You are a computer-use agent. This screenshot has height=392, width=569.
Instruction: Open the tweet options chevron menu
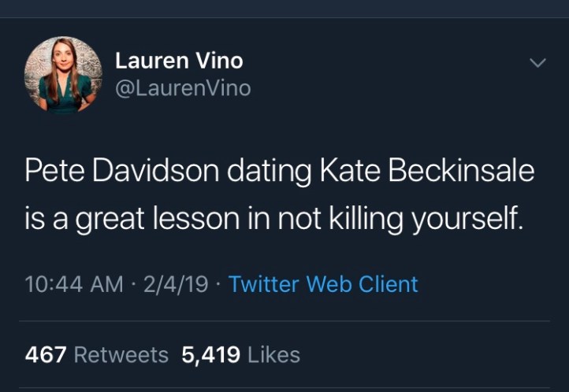click(x=537, y=62)
